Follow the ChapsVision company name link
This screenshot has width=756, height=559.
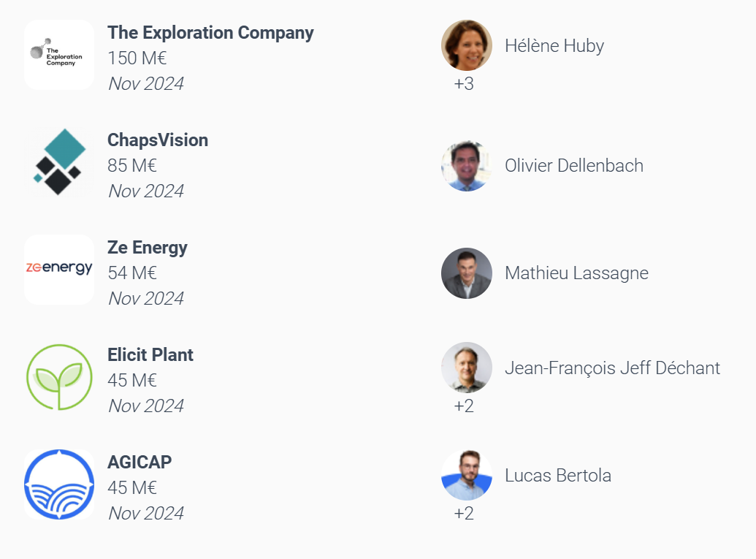click(158, 140)
